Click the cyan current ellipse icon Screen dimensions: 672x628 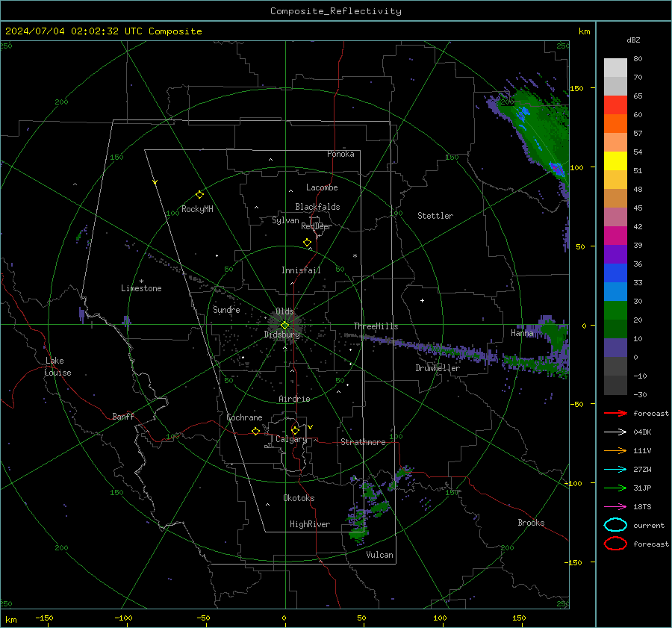click(615, 525)
